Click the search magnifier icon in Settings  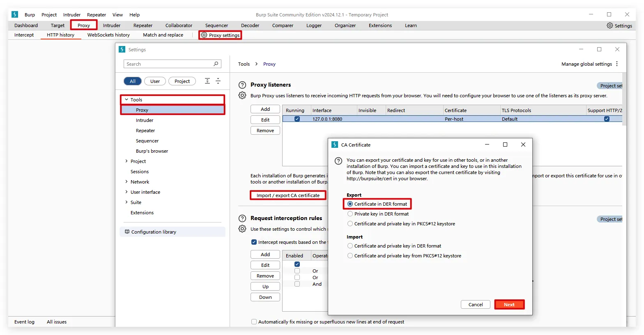coord(216,64)
